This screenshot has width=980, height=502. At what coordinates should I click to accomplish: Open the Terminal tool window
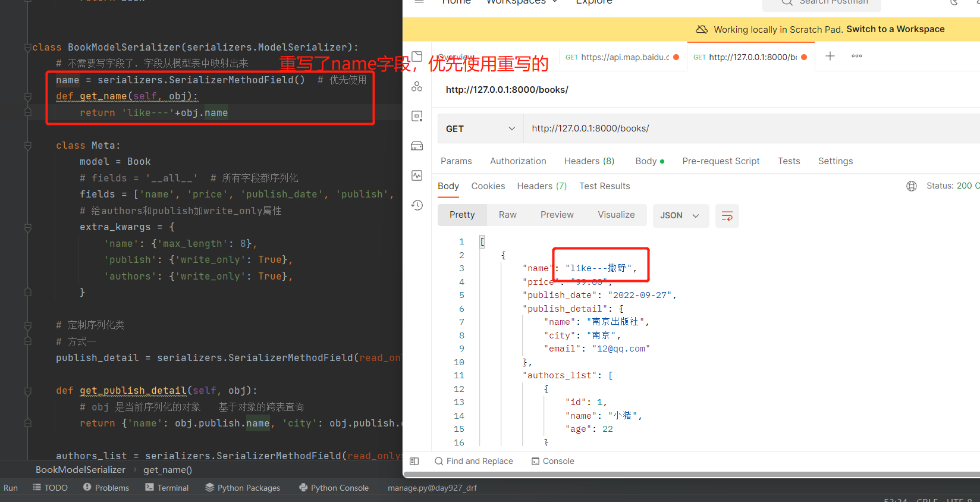[167, 488]
